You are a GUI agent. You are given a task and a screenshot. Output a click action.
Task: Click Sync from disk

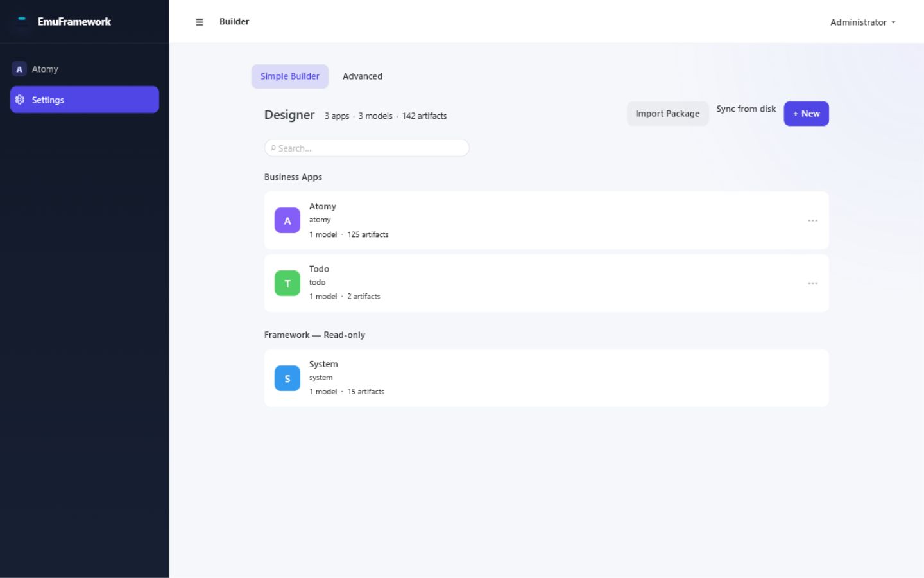746,109
